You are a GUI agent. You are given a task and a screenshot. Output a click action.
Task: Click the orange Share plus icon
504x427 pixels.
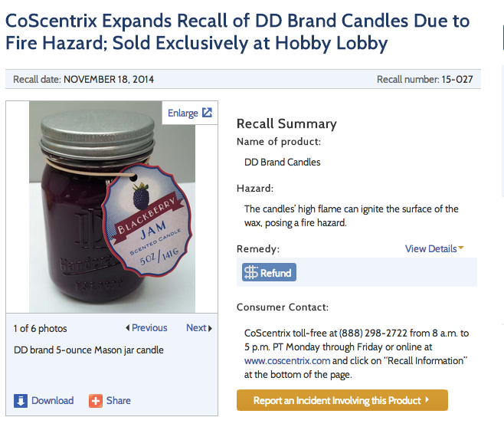(x=96, y=400)
